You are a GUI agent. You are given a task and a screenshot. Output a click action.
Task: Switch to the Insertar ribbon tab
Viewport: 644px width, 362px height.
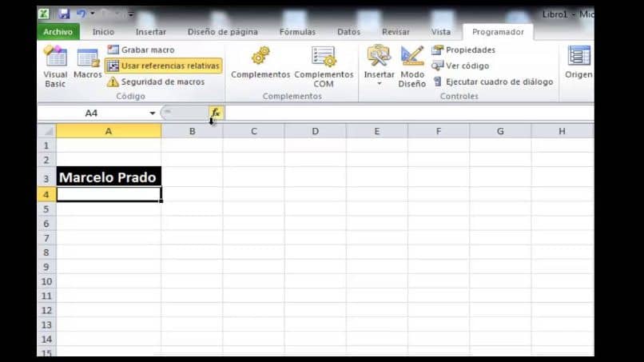[151, 32]
